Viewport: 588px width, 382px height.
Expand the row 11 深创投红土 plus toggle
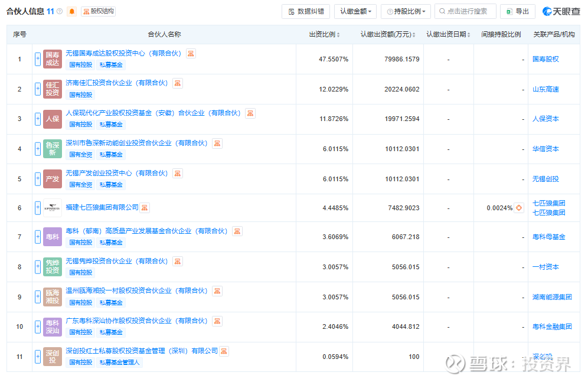[38, 357]
